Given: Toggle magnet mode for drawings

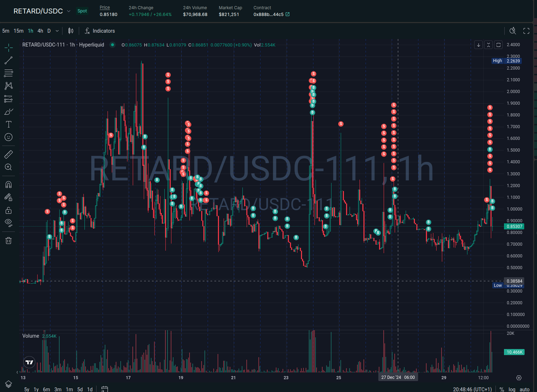Looking at the screenshot, I should 8,184.
